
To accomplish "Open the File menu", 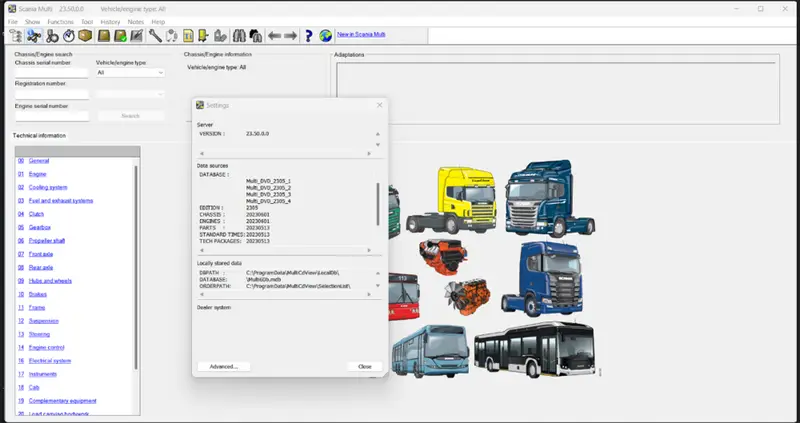I will point(13,22).
